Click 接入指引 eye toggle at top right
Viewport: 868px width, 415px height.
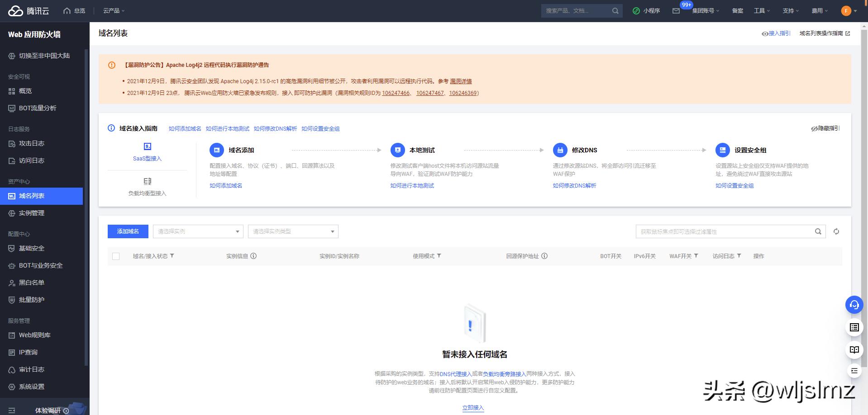click(777, 33)
